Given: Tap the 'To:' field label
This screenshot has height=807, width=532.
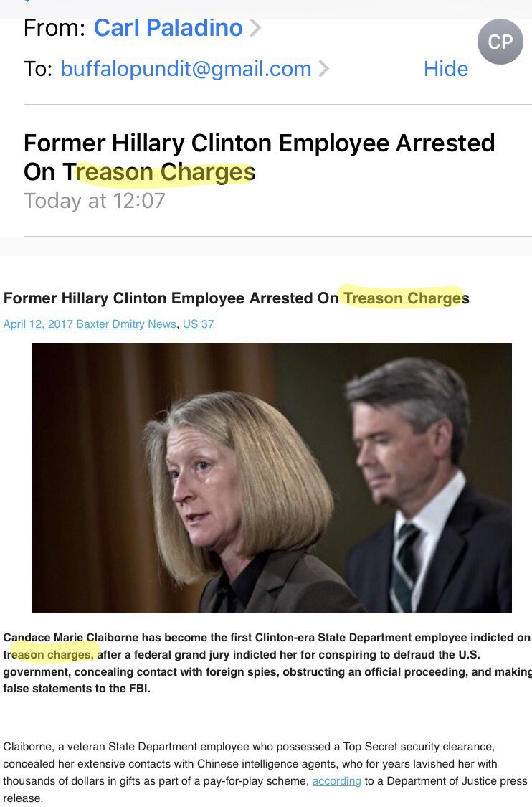Looking at the screenshot, I should tap(38, 68).
